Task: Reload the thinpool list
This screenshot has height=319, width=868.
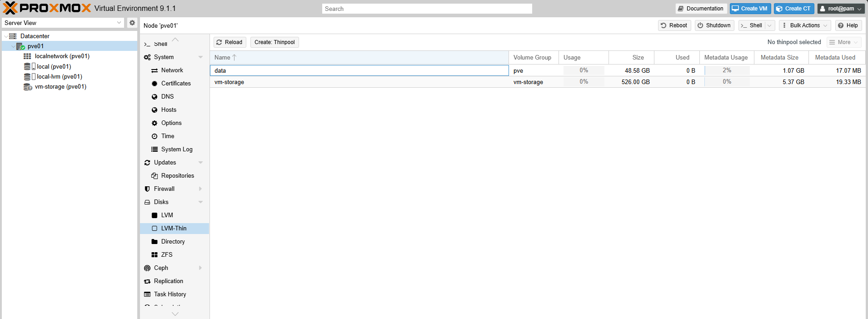Action: [229, 42]
